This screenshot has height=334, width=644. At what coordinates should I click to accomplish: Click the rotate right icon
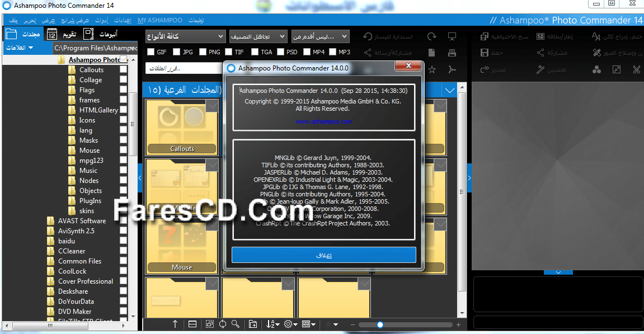(431, 36)
